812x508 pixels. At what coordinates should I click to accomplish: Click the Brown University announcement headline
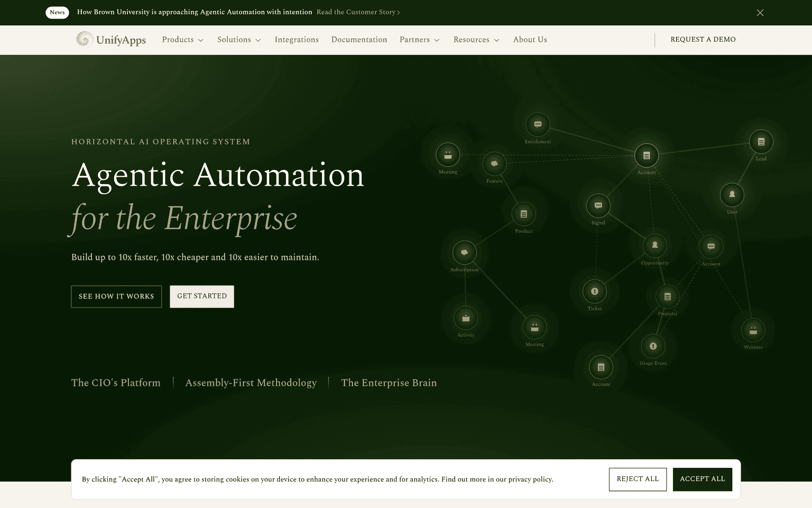click(195, 12)
